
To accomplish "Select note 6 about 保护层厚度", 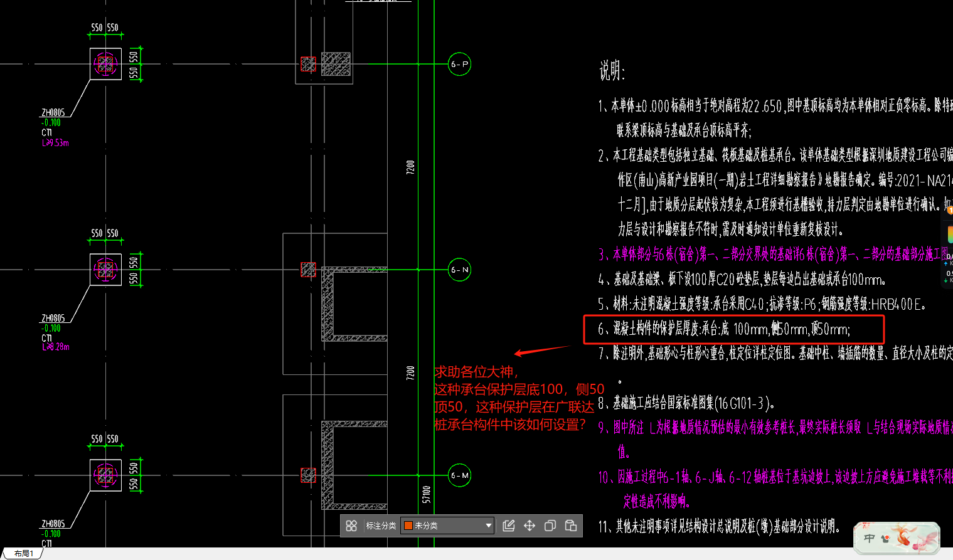I will pos(724,329).
